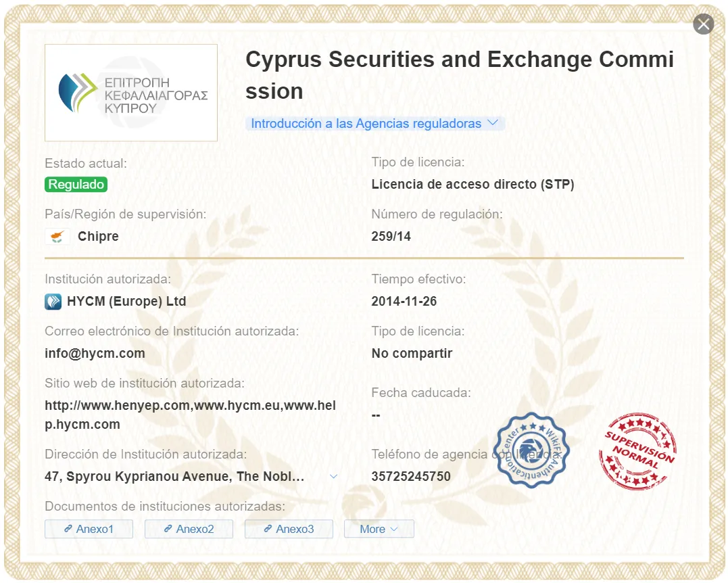Click the No compartir license value
The height and width of the screenshot is (583, 728).
pos(412,354)
